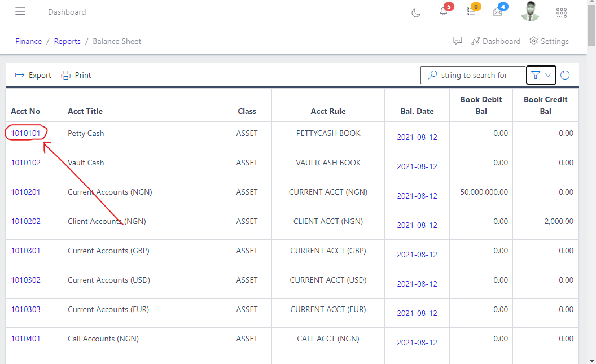The width and height of the screenshot is (596, 364).
Task: Select the 2,000.00 credit value
Action: pos(559,221)
